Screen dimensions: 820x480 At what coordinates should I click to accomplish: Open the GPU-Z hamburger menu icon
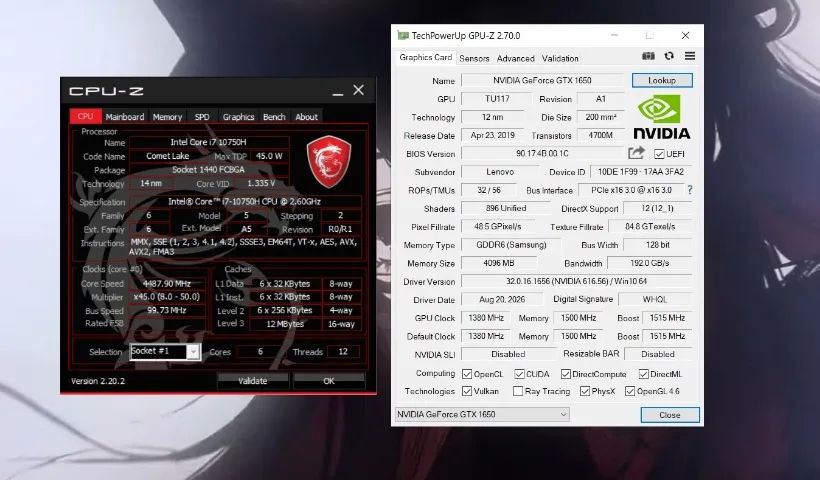click(690, 56)
